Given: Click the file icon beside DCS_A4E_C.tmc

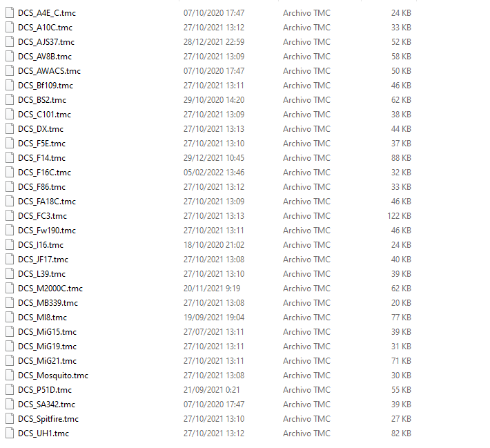Looking at the screenshot, I should click(10, 13).
